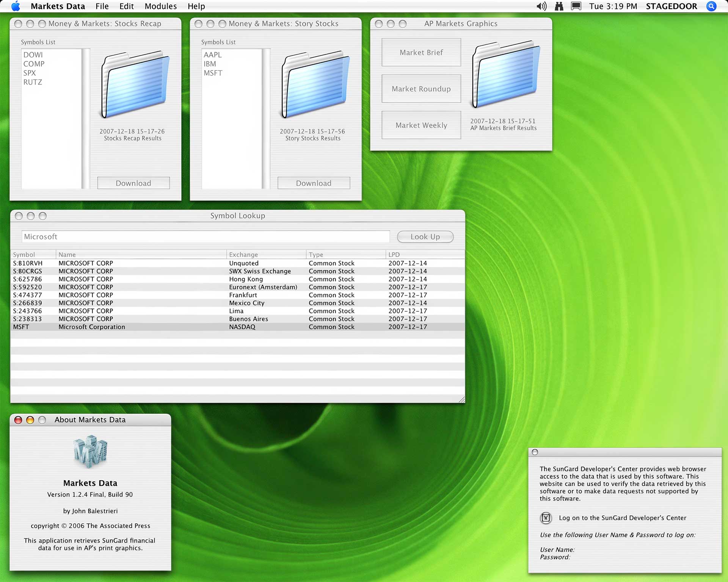The height and width of the screenshot is (582, 728).
Task: Select the S:474377 Frankfurt row
Action: [238, 295]
